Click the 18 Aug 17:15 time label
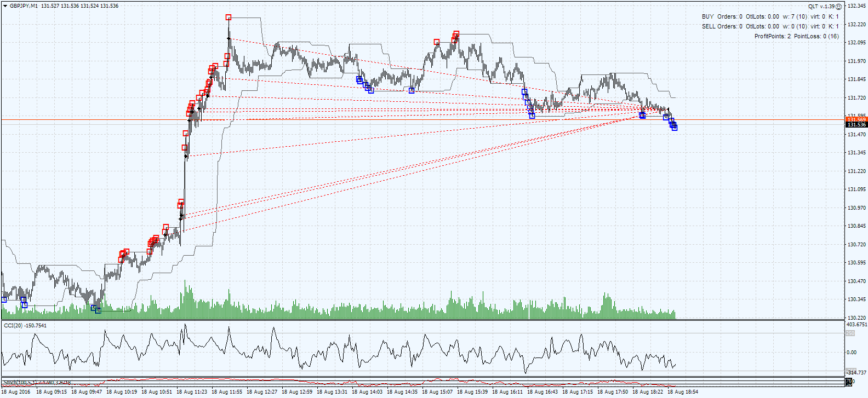This screenshot has width=868, height=398. coord(578,392)
